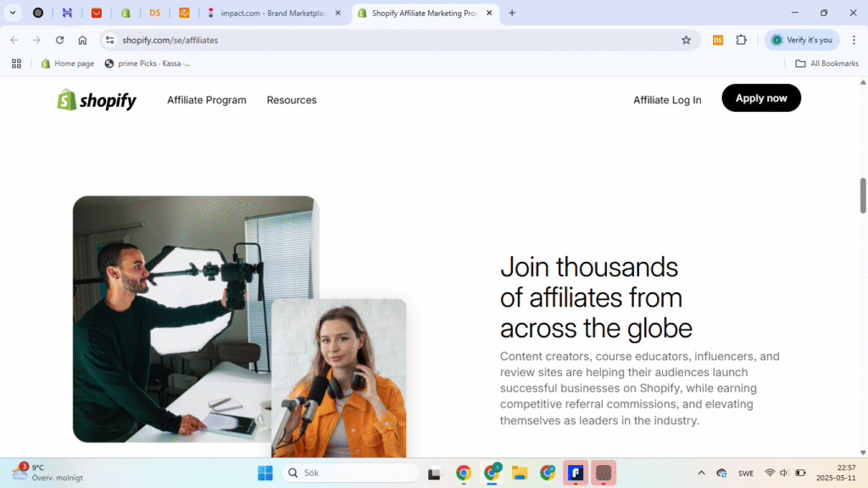Screen dimensions: 868x488
Task: Switch to the purple H icon pinned tab
Action: pos(67,13)
